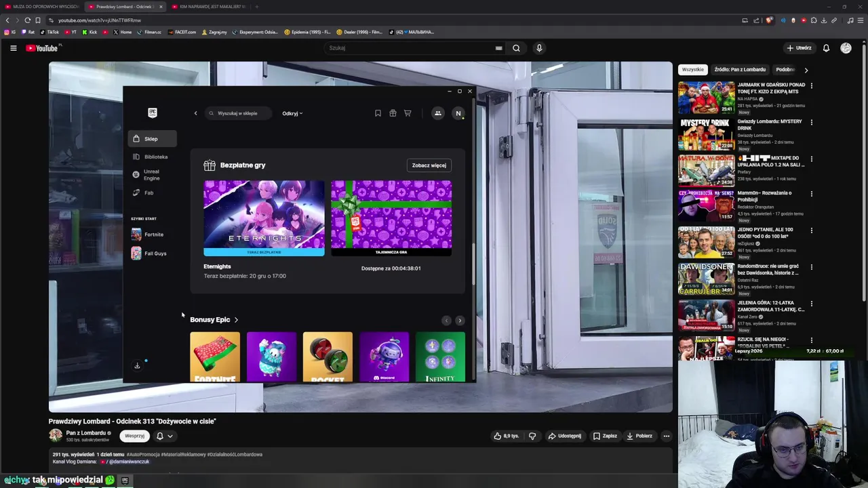The image size is (868, 488).
Task: Click the Epic launcher vertical scrollbar
Action: pos(473,263)
